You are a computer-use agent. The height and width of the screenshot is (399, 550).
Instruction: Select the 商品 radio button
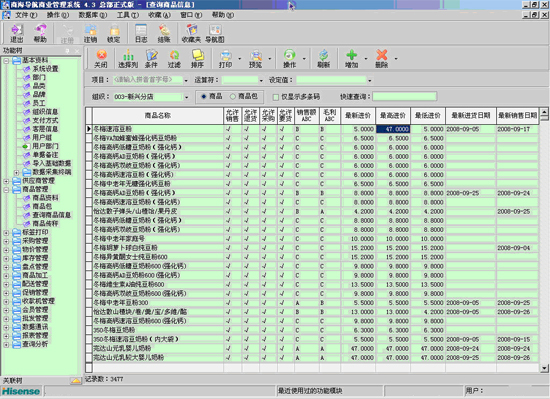[204, 96]
